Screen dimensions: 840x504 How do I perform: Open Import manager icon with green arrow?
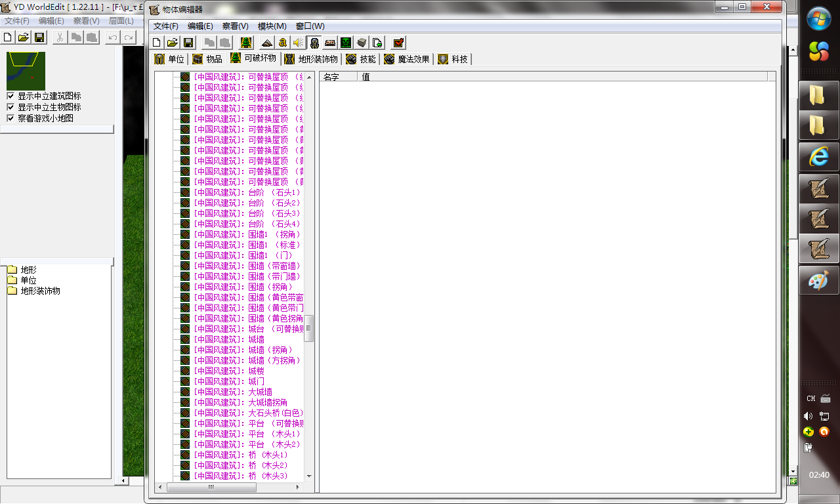(377, 43)
